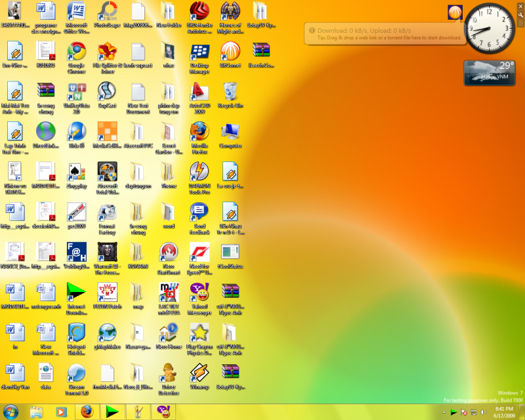Viewport: 525px width, 420px height.
Task: Open the Google Chrome desktop shortcut
Action: [77, 52]
